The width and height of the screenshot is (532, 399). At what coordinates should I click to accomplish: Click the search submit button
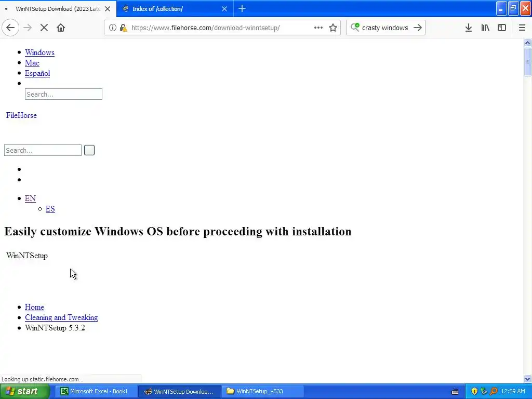89,150
